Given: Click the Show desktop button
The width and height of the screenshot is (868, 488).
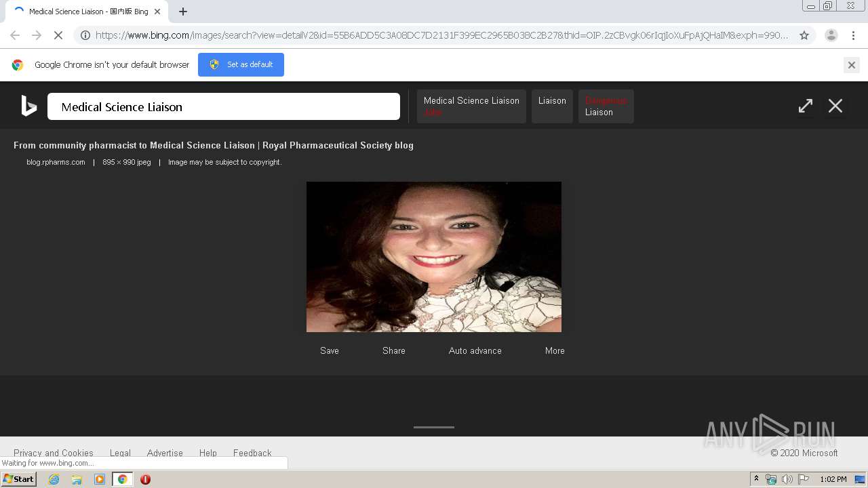Looking at the screenshot, I should click(861, 479).
